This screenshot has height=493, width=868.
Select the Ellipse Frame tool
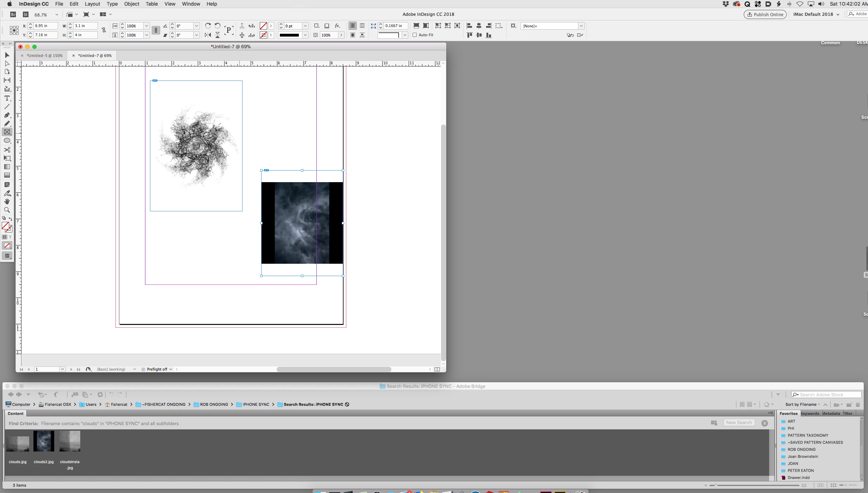tap(7, 141)
